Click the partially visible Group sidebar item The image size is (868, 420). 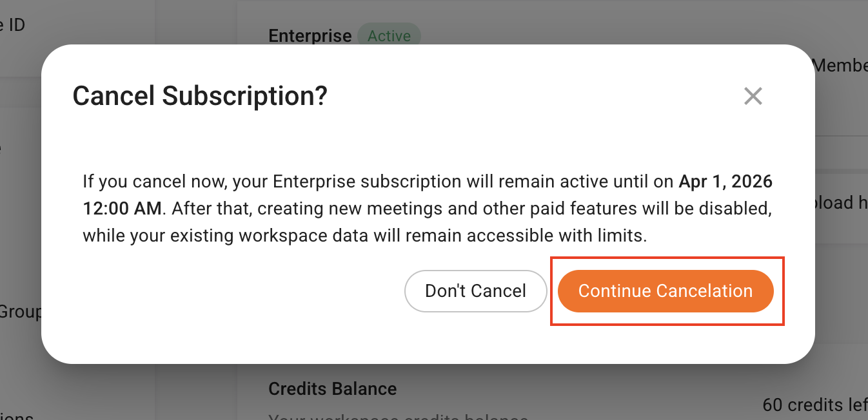(21, 312)
